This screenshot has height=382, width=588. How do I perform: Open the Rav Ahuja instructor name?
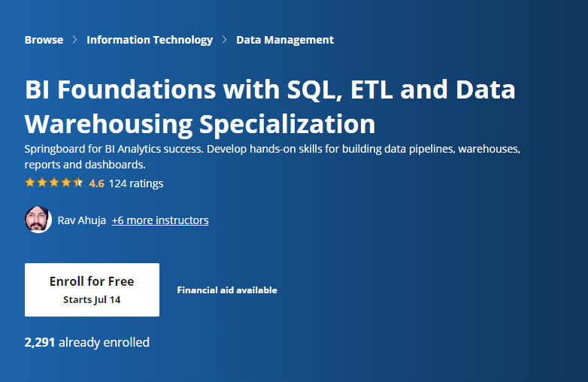(82, 220)
